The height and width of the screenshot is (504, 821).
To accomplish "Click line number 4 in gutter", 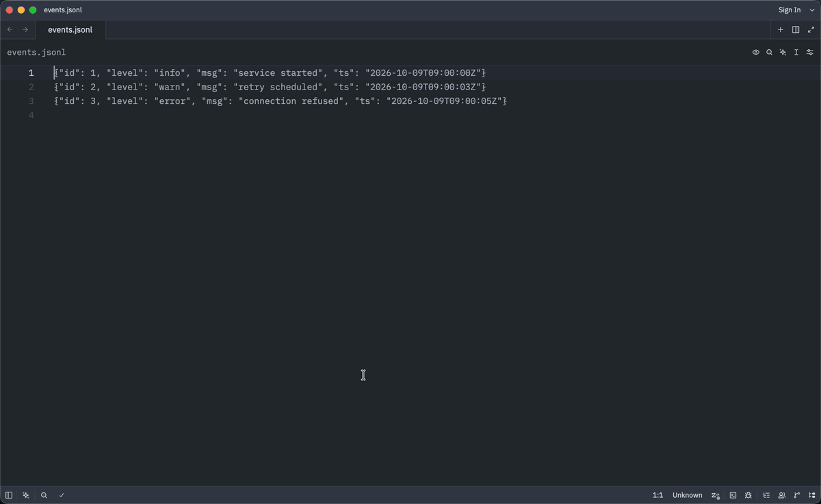I will click(31, 115).
